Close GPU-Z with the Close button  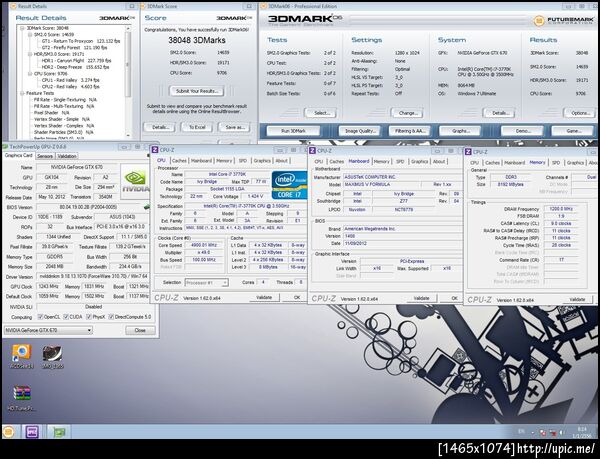click(x=140, y=330)
